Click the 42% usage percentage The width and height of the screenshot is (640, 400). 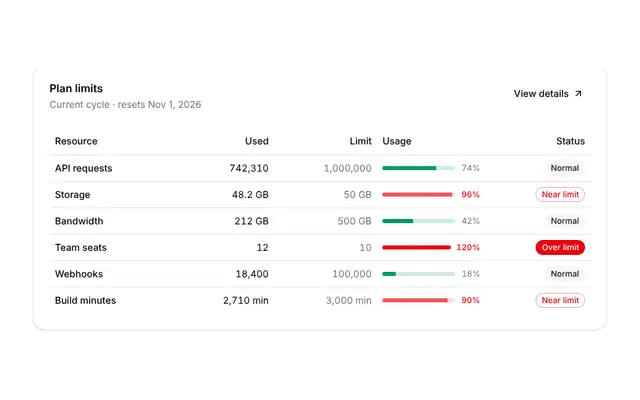[471, 221]
